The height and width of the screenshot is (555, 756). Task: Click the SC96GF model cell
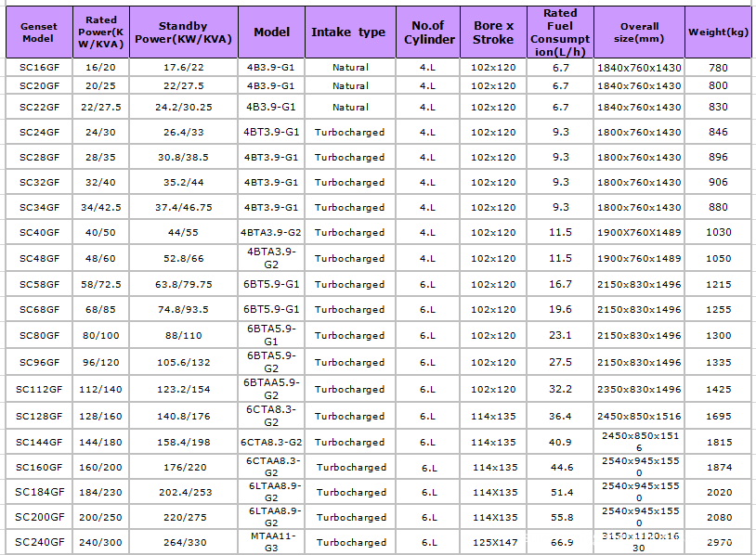(x=39, y=362)
